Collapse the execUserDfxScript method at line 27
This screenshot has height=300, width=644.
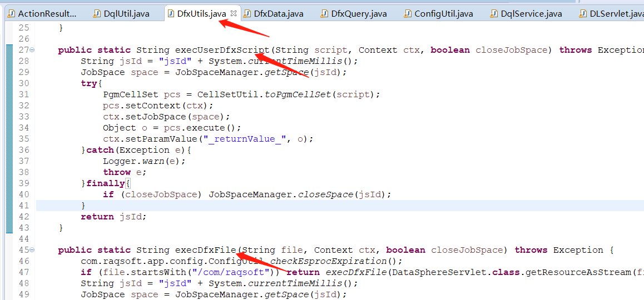[32, 50]
